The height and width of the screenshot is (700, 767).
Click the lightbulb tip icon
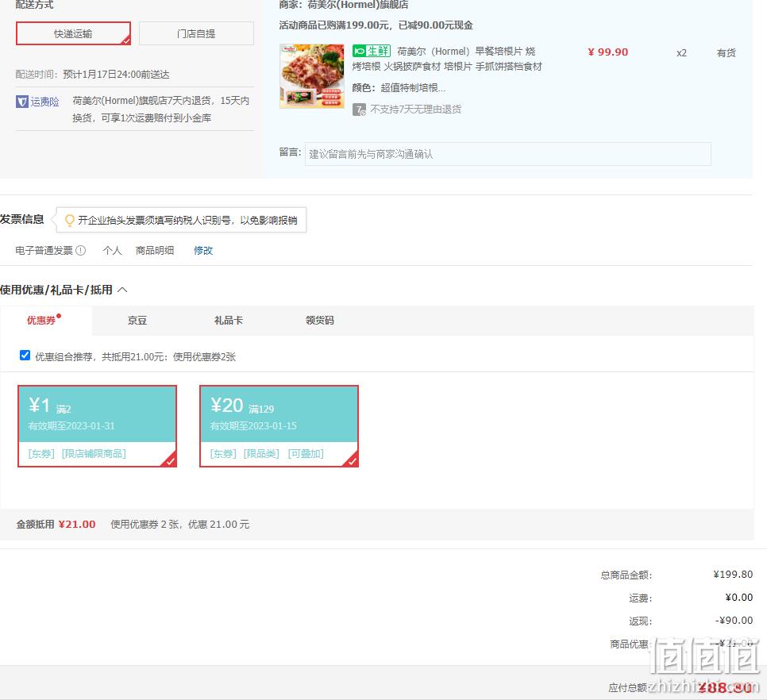coord(69,221)
